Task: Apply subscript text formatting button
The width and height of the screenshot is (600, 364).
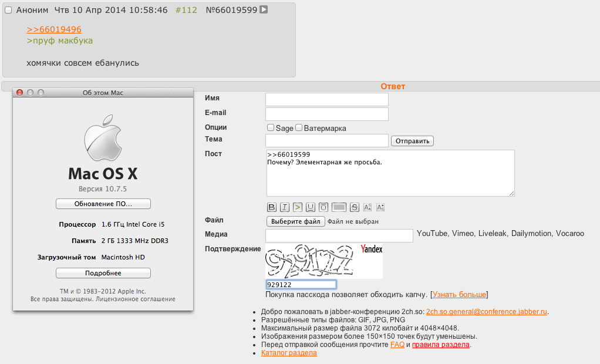Action: click(x=380, y=207)
